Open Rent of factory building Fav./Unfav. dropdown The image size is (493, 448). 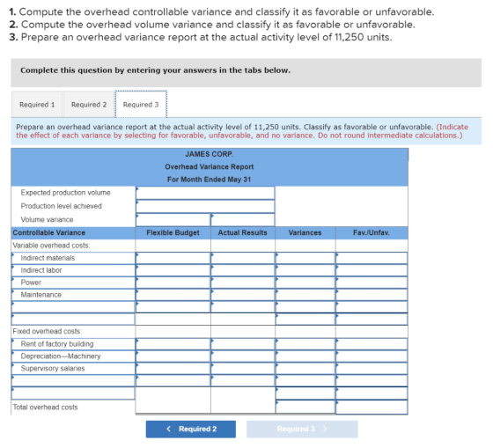[372, 344]
